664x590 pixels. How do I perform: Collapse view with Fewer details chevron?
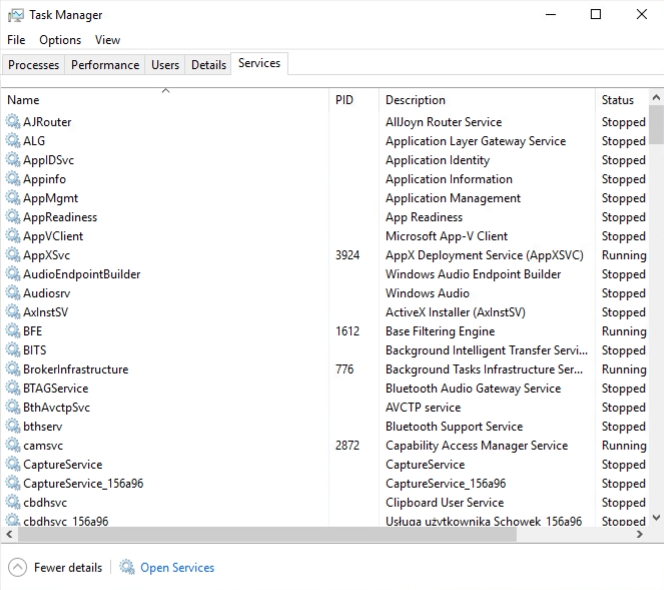click(17, 567)
